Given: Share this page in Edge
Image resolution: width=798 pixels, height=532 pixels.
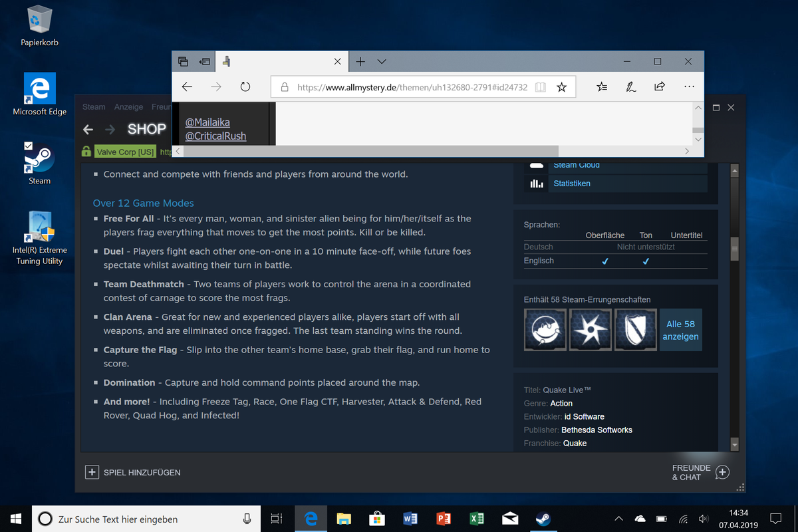Looking at the screenshot, I should (x=659, y=86).
